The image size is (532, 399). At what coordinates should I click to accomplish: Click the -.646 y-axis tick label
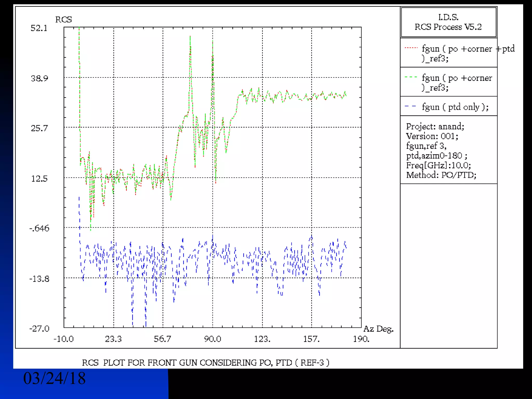click(39, 228)
